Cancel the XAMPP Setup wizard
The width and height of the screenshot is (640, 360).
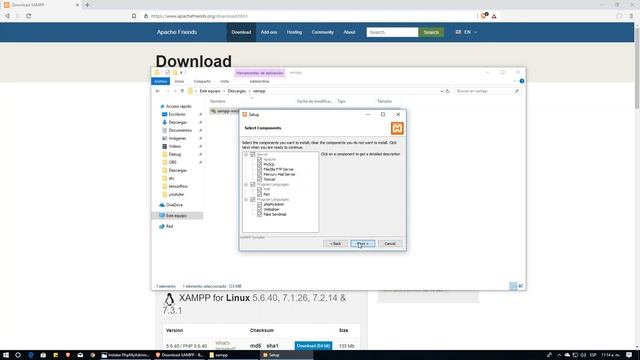pyautogui.click(x=390, y=244)
